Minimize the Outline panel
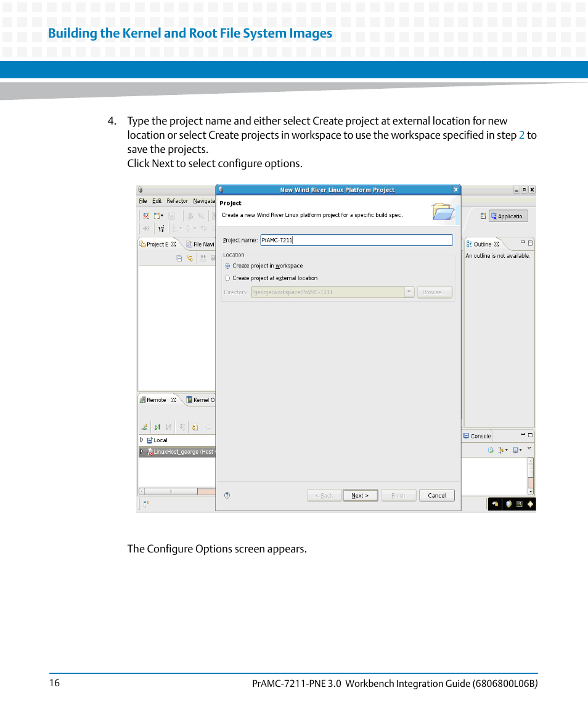Screen dimensions: 588x706 coord(523,243)
